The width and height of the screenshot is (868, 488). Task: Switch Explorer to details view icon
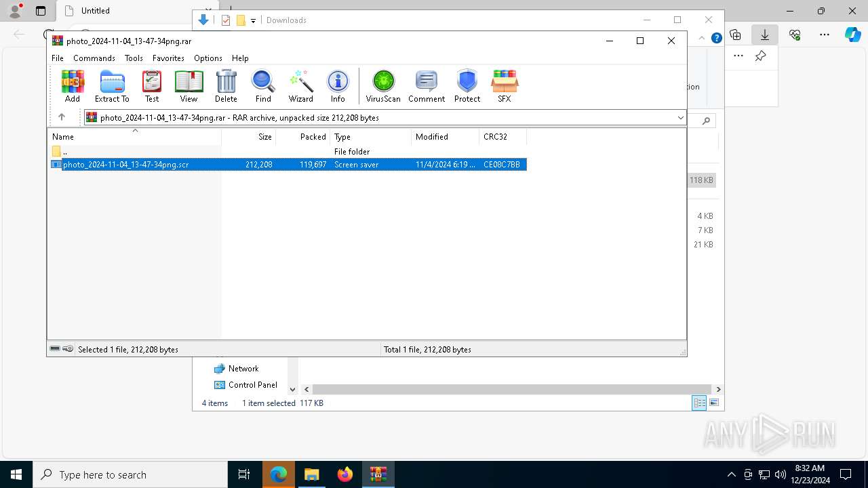coord(699,403)
